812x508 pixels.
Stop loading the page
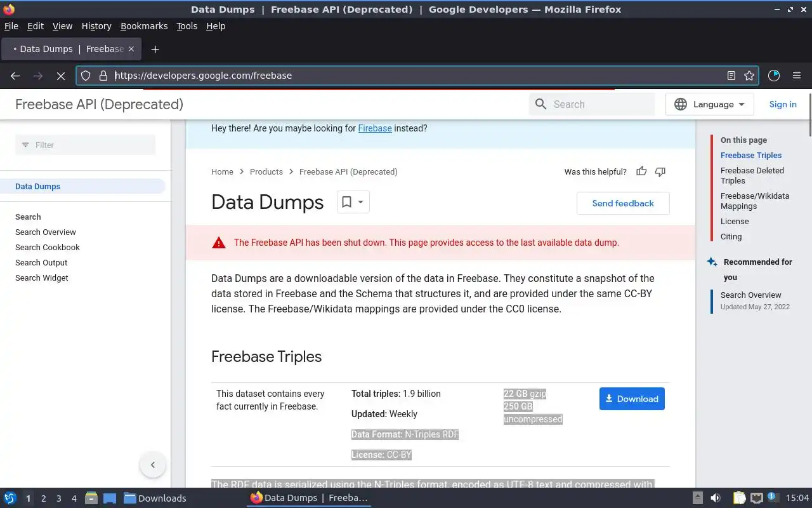coord(61,76)
